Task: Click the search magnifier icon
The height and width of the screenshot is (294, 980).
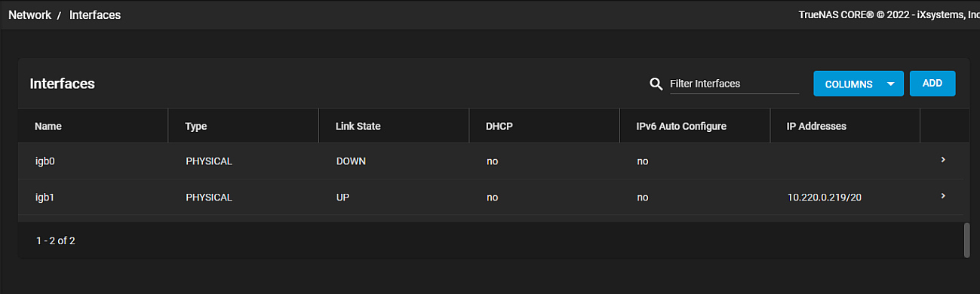Action: pyautogui.click(x=656, y=84)
